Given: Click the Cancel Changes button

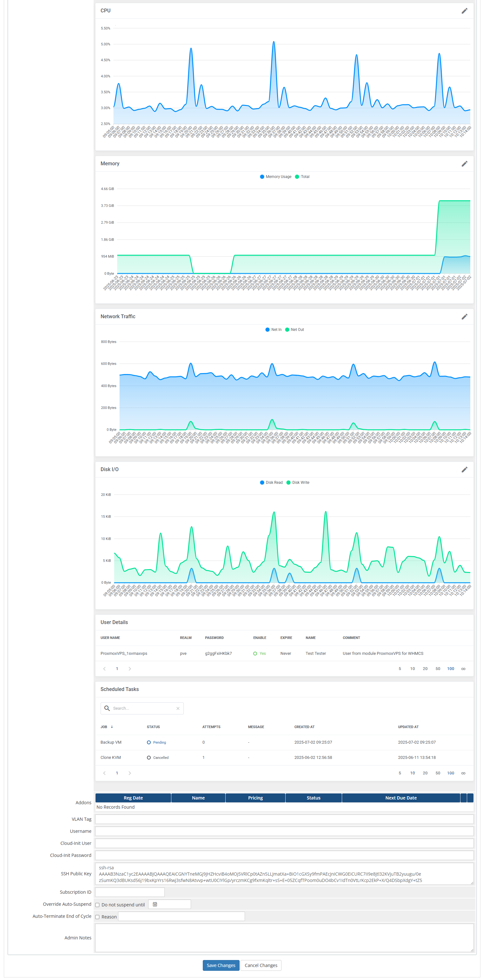Looking at the screenshot, I should 261,965.
